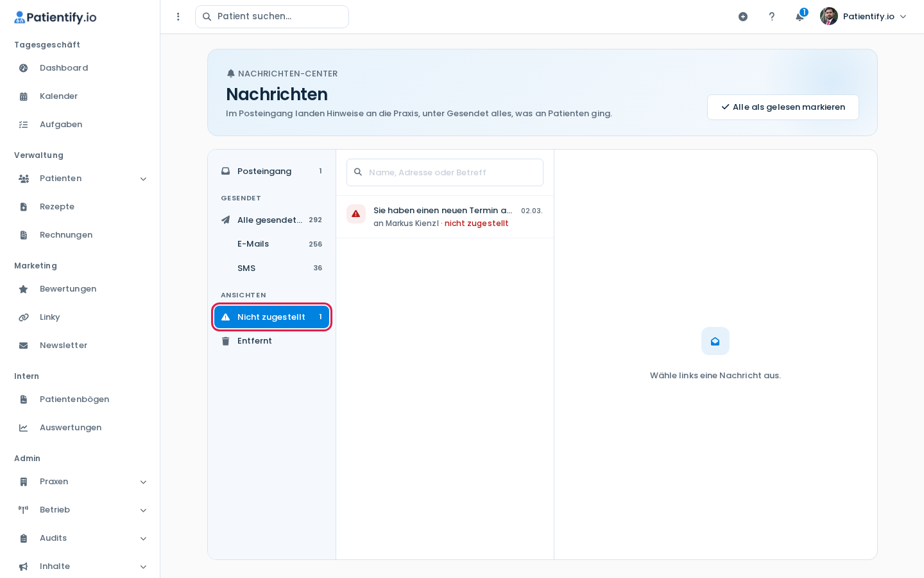Click the Bewertungen star icon
Viewport: 924px width, 578px height.
[x=24, y=289]
